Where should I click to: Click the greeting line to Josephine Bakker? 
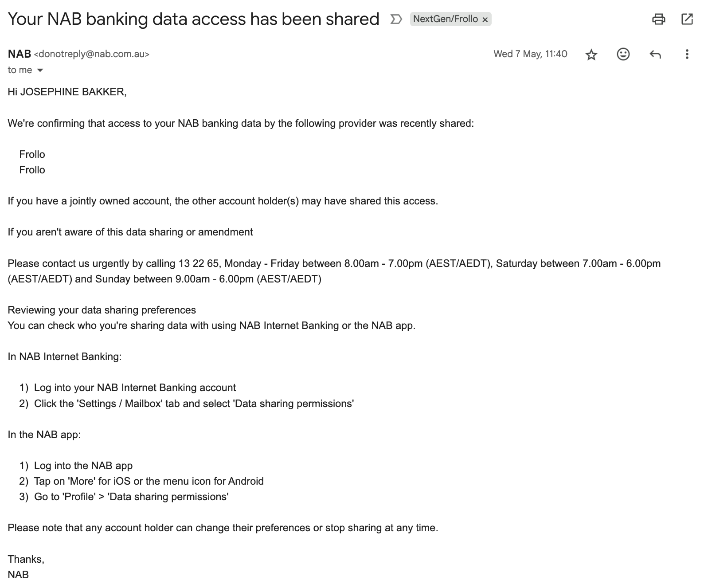67,92
